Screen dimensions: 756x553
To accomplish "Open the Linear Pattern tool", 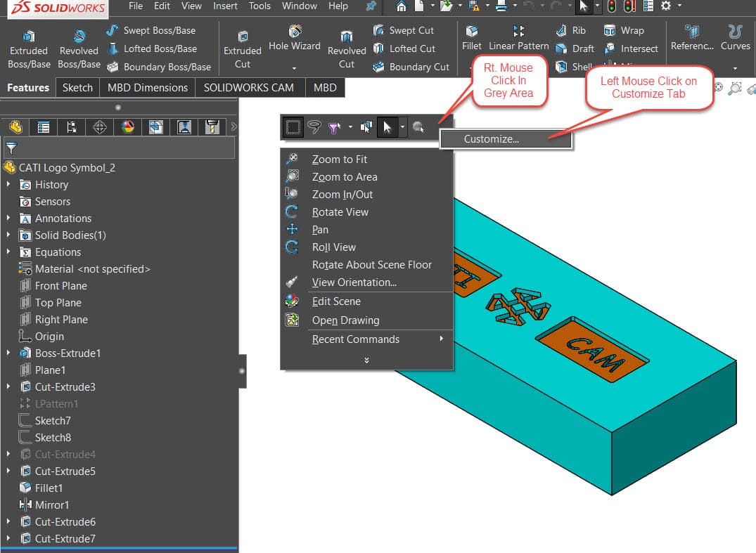I will (519, 38).
